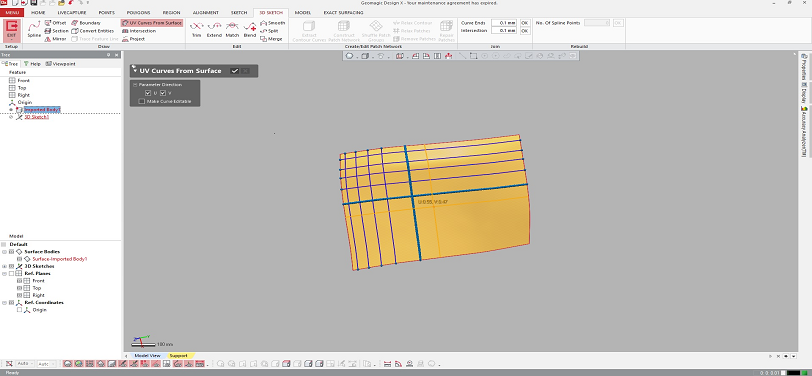Click the Smooth edit tool
This screenshot has width=812, height=376.
(x=272, y=23)
